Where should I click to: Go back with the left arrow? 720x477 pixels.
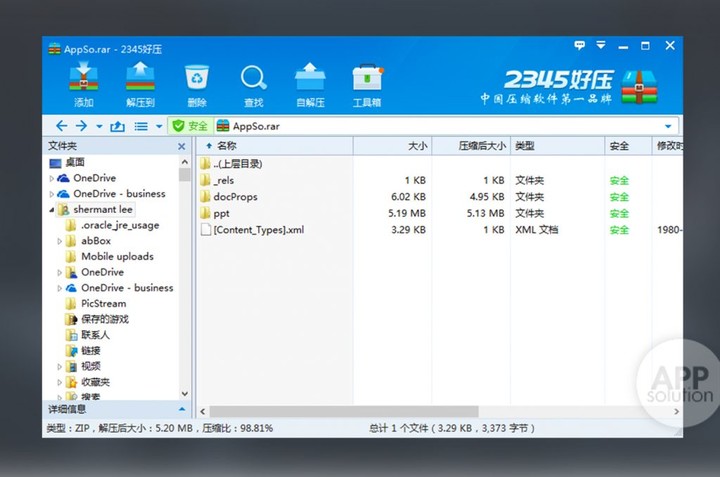tap(62, 126)
